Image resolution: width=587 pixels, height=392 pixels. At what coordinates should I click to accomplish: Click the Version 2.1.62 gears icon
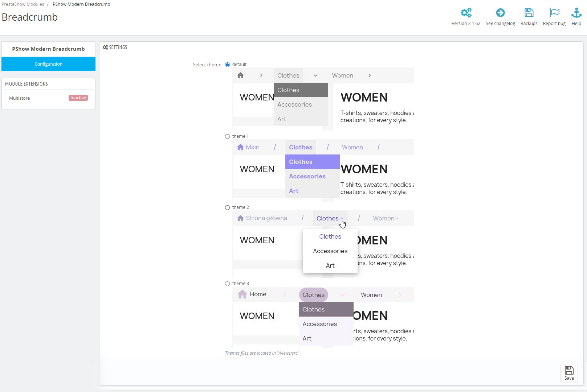(466, 13)
